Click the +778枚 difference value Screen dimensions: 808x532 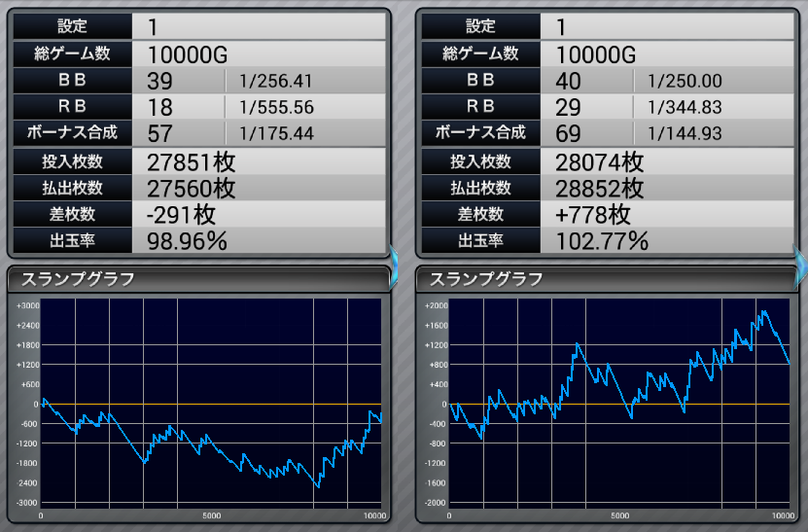(x=593, y=214)
